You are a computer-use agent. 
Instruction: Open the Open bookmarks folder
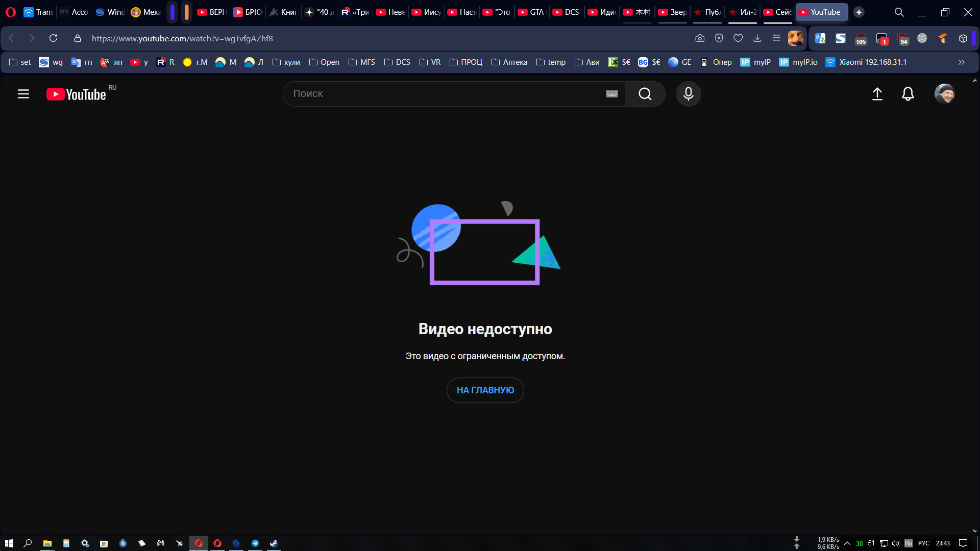click(324, 62)
